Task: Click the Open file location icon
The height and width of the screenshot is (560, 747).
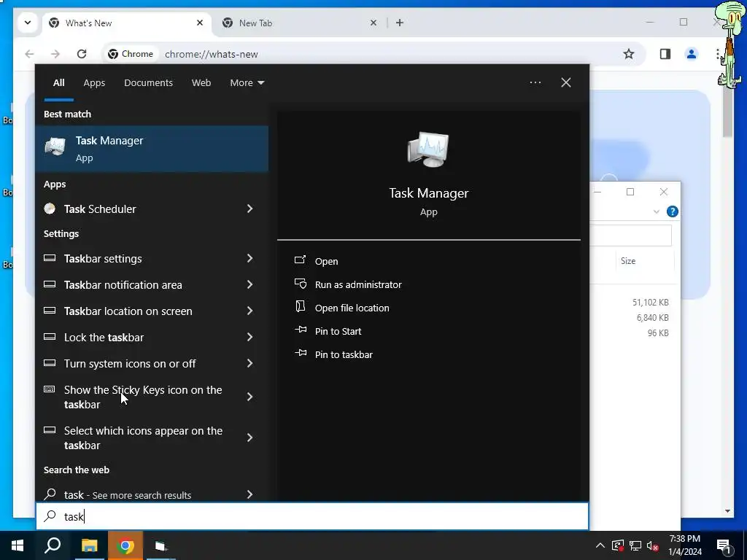Action: click(300, 307)
